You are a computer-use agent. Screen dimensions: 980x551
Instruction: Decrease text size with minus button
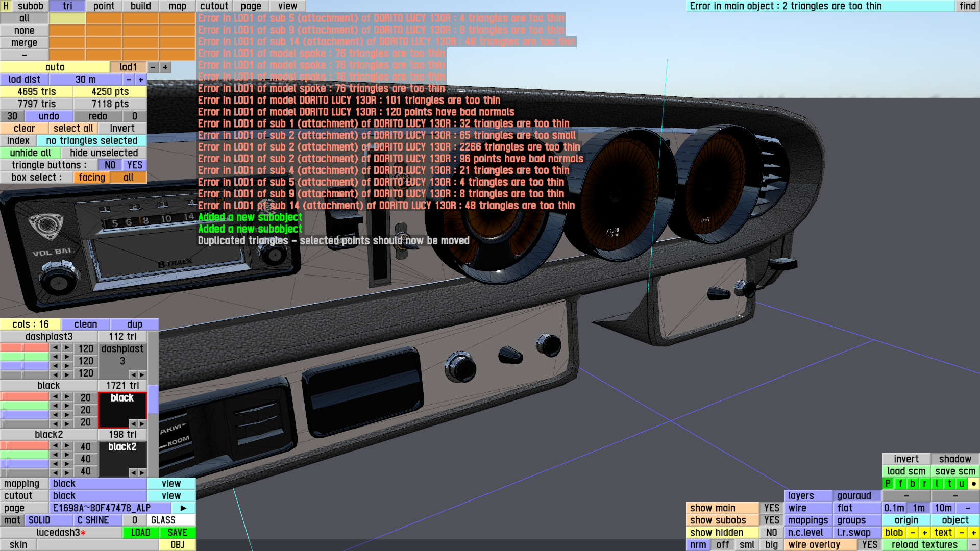coord(962,532)
